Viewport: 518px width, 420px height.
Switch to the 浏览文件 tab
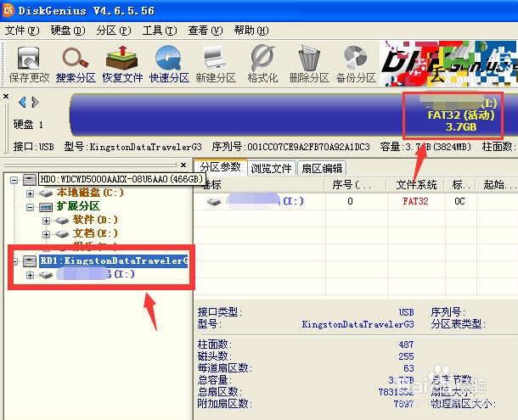(271, 168)
